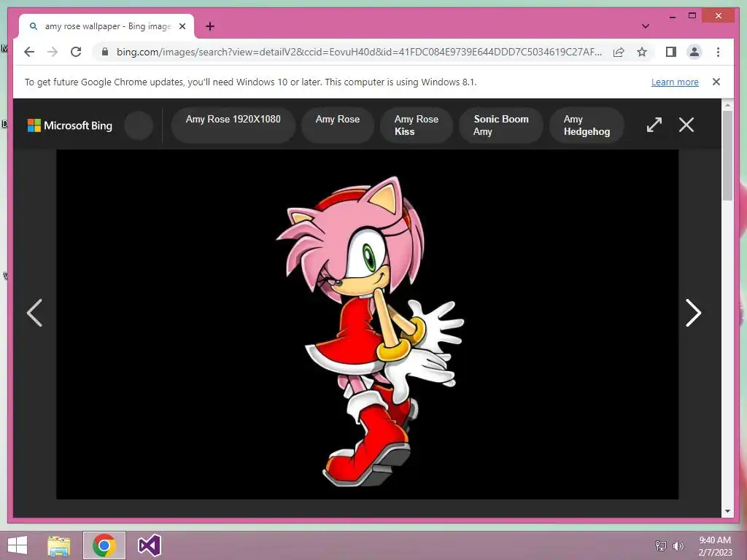
Task: Go to Microsoft Bing home logo
Action: (x=70, y=125)
